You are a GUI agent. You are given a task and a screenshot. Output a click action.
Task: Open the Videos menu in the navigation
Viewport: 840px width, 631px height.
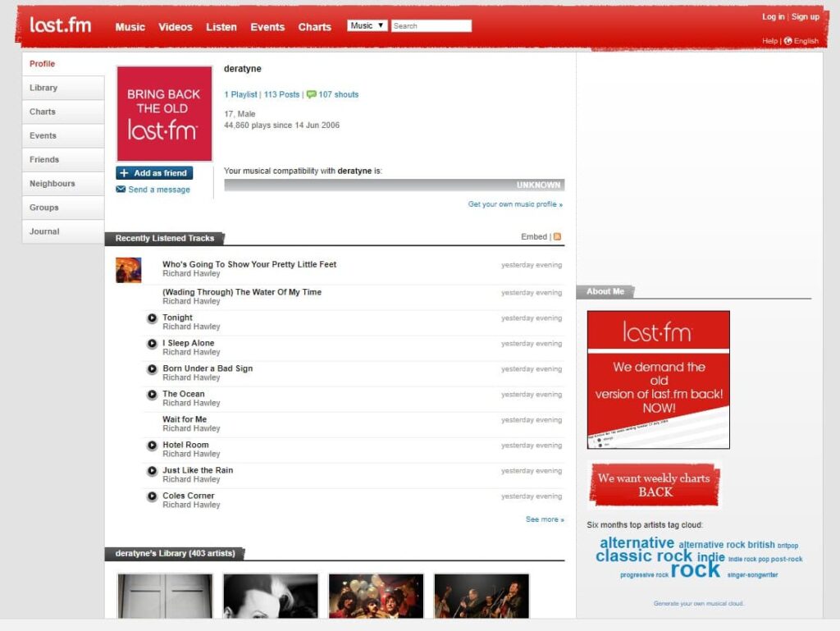[x=176, y=26]
